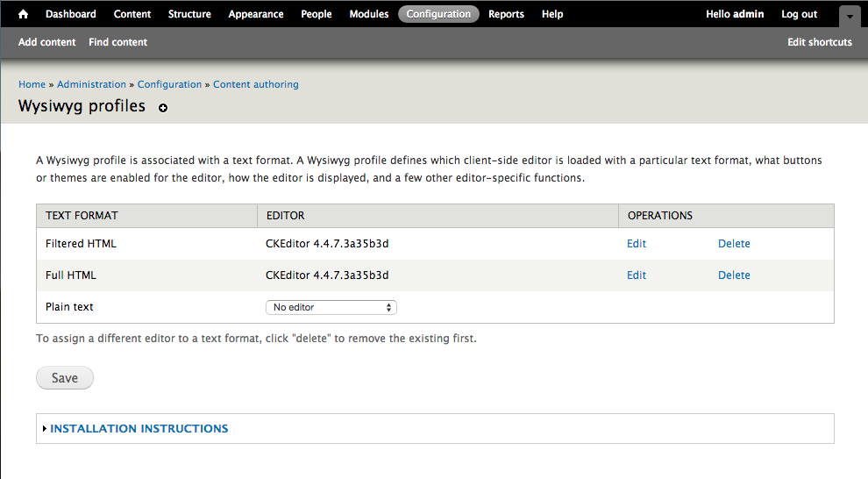Open the Plain text editor dropdown
868x479 pixels.
tap(331, 307)
